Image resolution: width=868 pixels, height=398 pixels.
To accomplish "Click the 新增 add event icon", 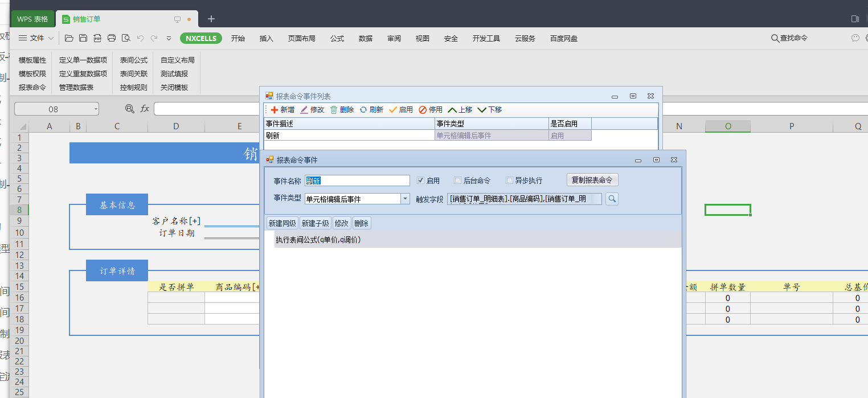I will (x=275, y=110).
